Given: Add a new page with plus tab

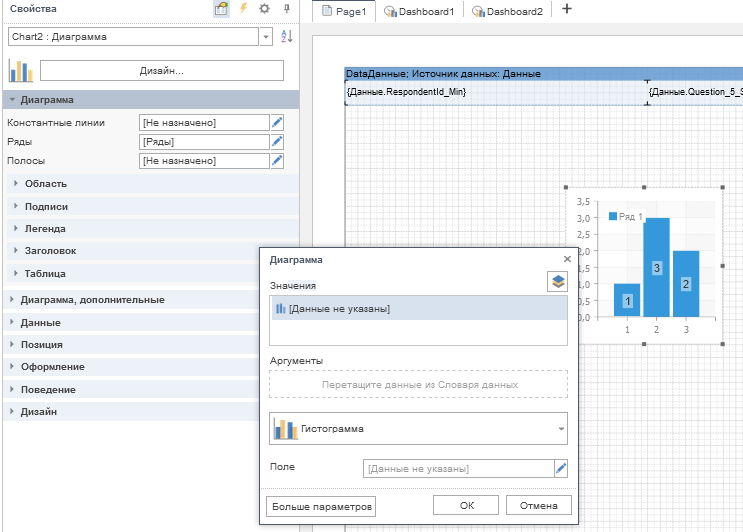Looking at the screenshot, I should click(x=567, y=10).
